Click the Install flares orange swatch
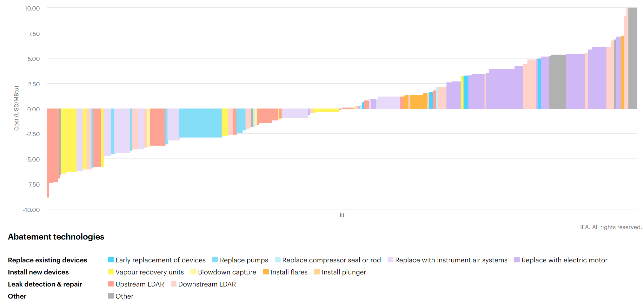 pos(266,272)
